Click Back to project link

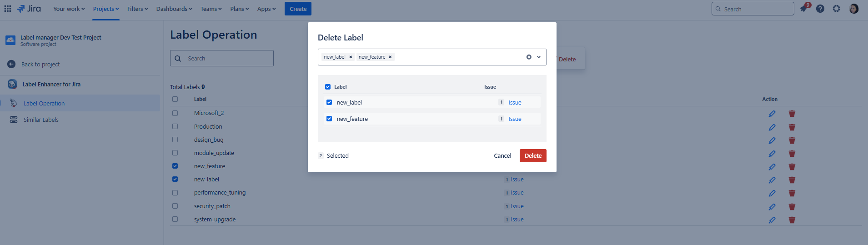click(40, 64)
